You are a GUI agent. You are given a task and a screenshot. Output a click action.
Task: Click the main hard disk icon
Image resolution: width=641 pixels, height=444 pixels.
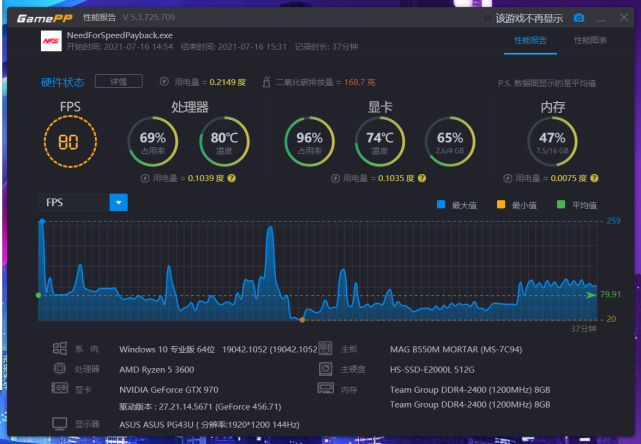tap(326, 369)
